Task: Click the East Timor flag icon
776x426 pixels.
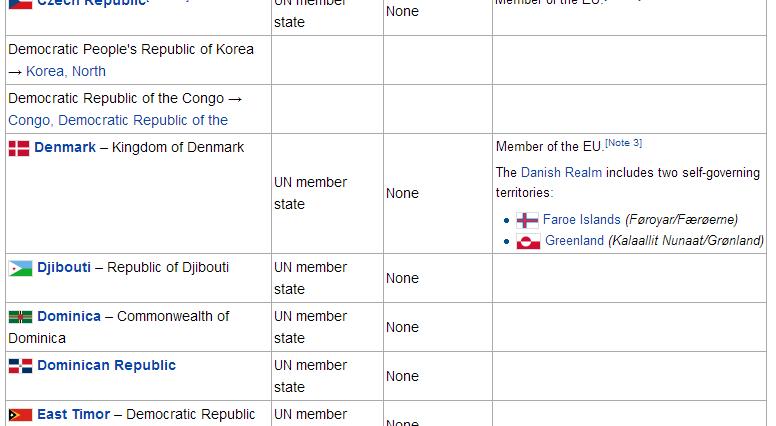Action: [20, 415]
